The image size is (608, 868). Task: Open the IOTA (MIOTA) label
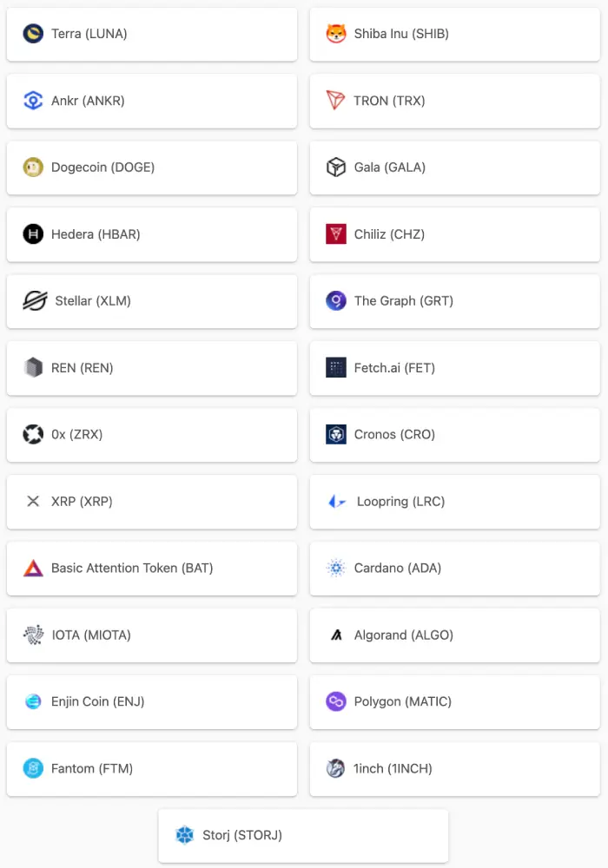click(x=91, y=635)
